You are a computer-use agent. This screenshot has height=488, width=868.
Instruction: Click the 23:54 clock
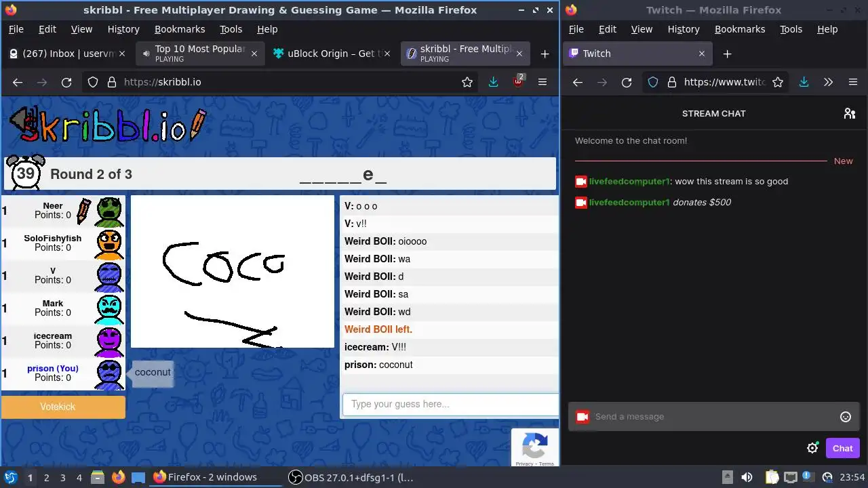tap(852, 477)
